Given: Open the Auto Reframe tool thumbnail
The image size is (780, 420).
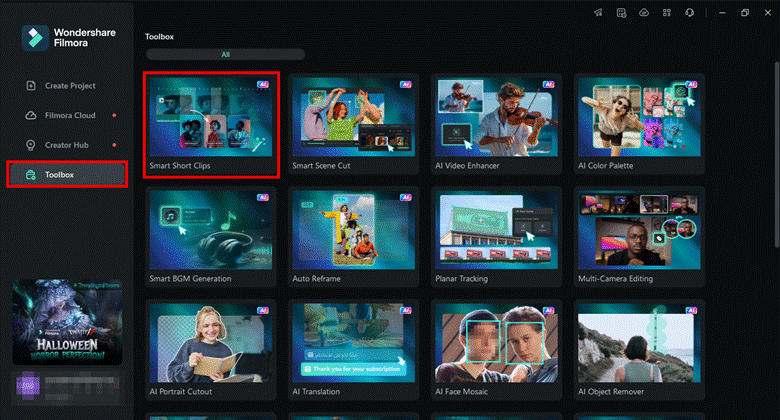Looking at the screenshot, I should (354, 230).
